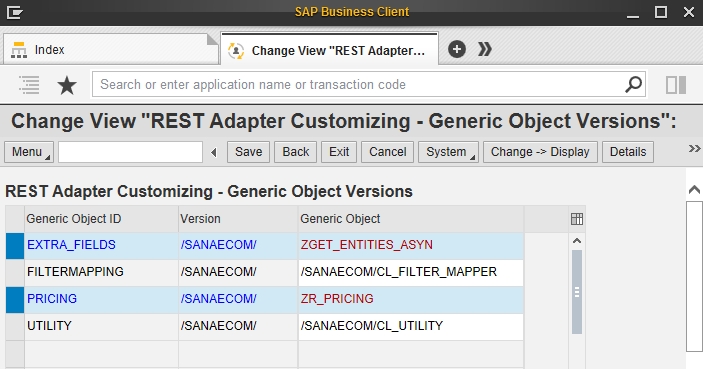The height and width of the screenshot is (369, 703).
Task: Select the Change View REST Adapter tab
Action: (329, 50)
